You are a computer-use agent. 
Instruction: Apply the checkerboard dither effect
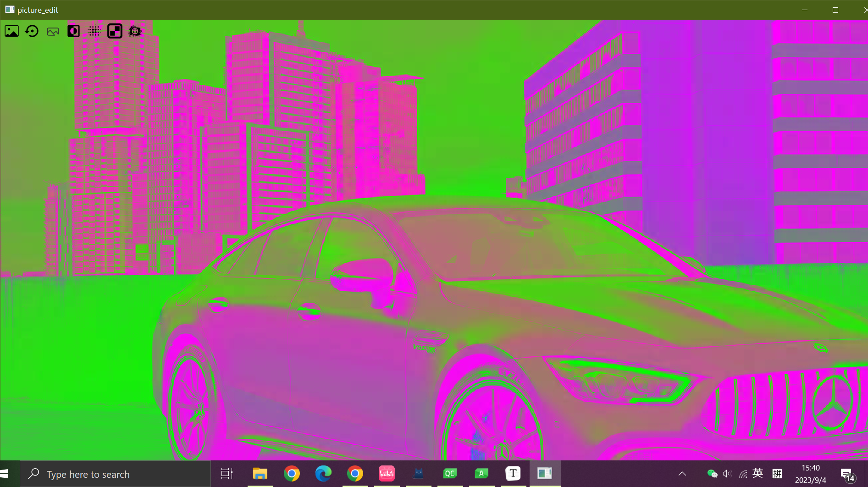point(115,31)
